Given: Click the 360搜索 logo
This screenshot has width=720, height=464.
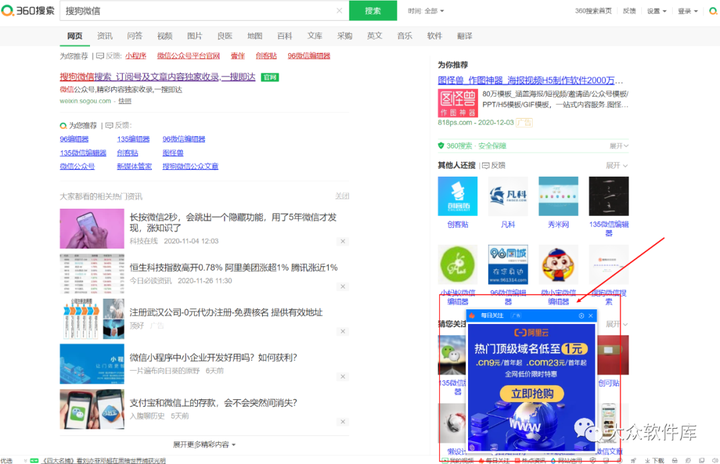Looking at the screenshot, I should coord(28,11).
